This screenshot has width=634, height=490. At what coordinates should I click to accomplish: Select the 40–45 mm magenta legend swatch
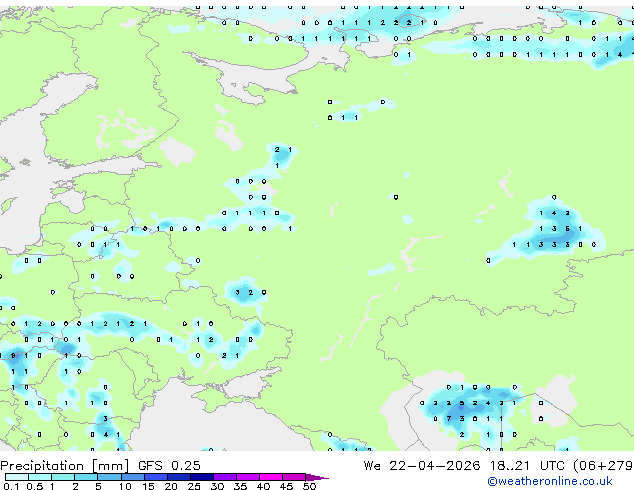(271, 477)
